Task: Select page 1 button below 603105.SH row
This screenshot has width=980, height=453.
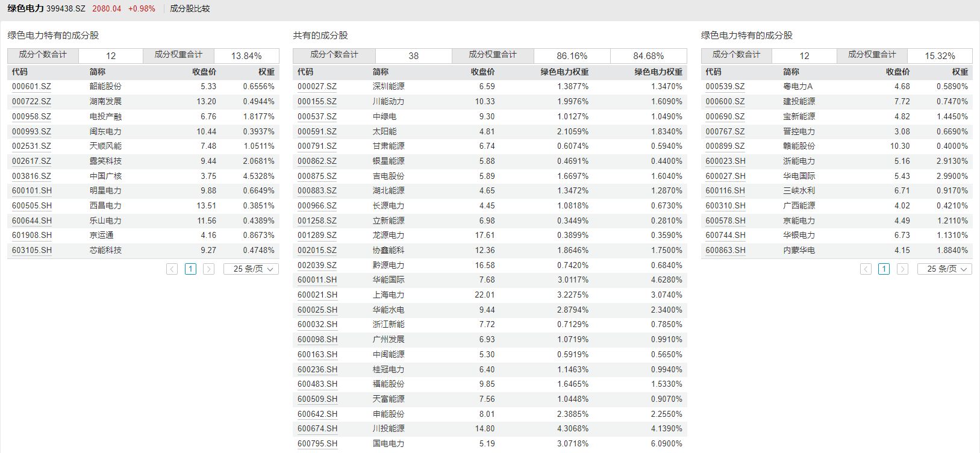Action: click(190, 269)
